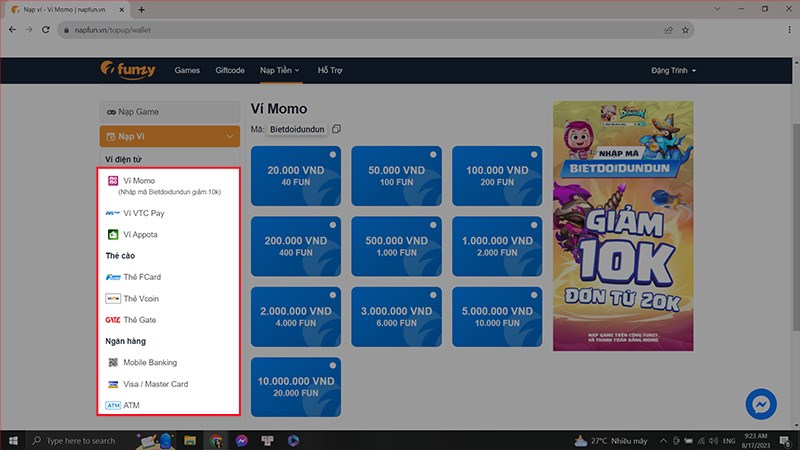Open a new browser tab
This screenshot has height=450, width=800.
(x=141, y=9)
